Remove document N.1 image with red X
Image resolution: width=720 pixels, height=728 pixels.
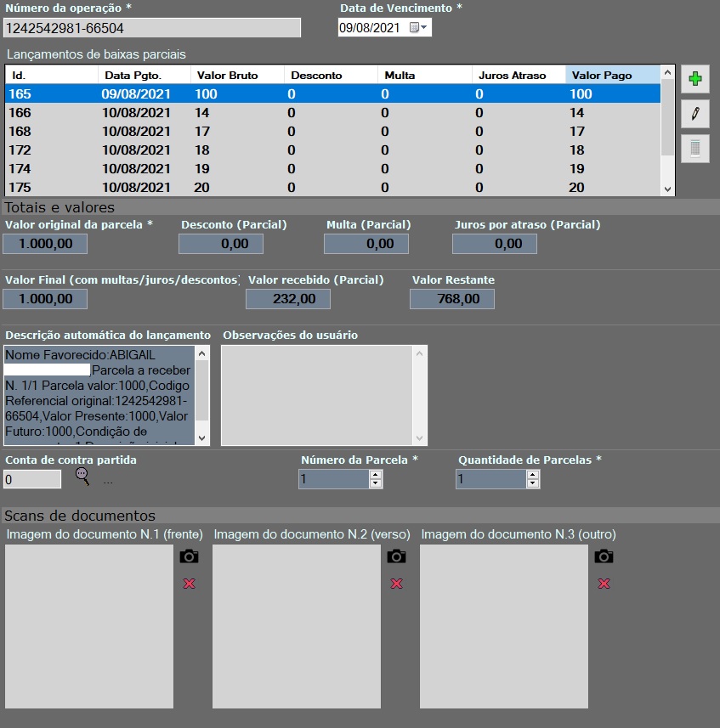pyautogui.click(x=189, y=584)
